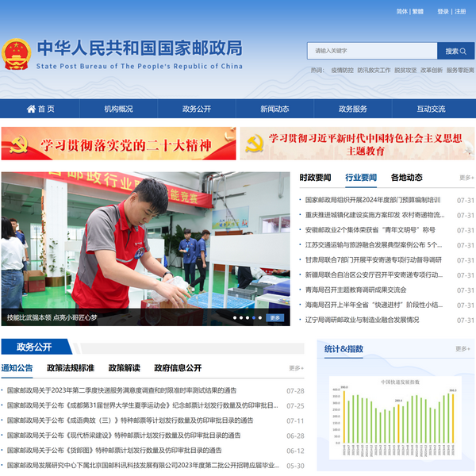Open the 防汛救灾工作 hot keyword link
The height and width of the screenshot is (476, 476).
click(x=374, y=70)
